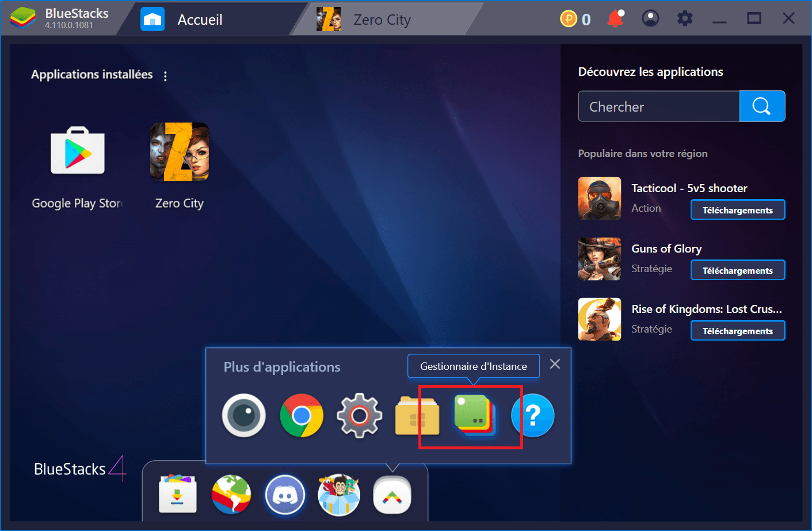Click Téléchargements for Guns of Glory

[738, 270]
